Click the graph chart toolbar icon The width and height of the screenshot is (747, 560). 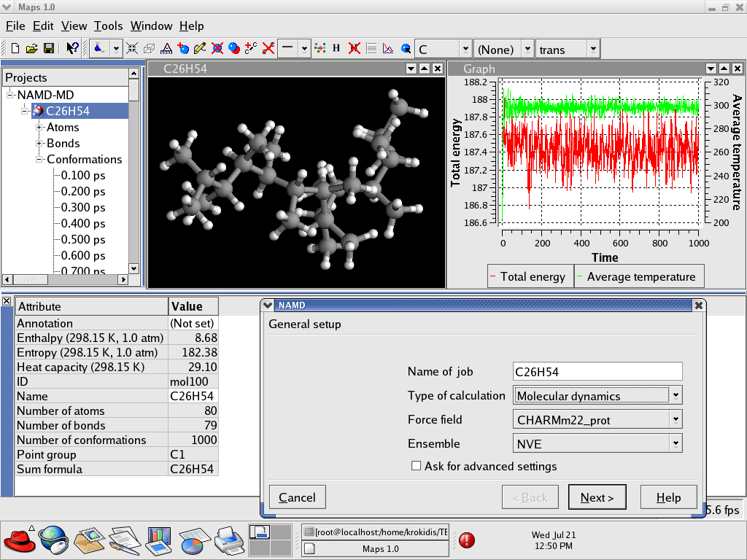[x=388, y=49]
